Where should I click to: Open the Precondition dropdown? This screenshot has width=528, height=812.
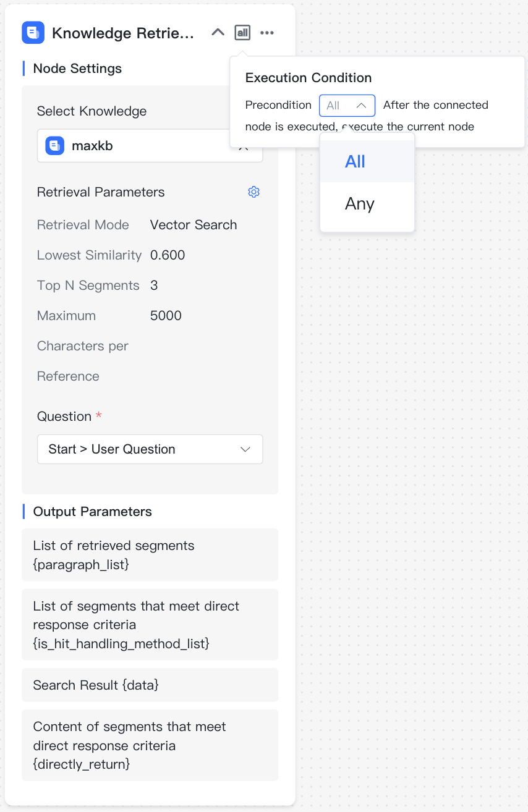tap(347, 106)
